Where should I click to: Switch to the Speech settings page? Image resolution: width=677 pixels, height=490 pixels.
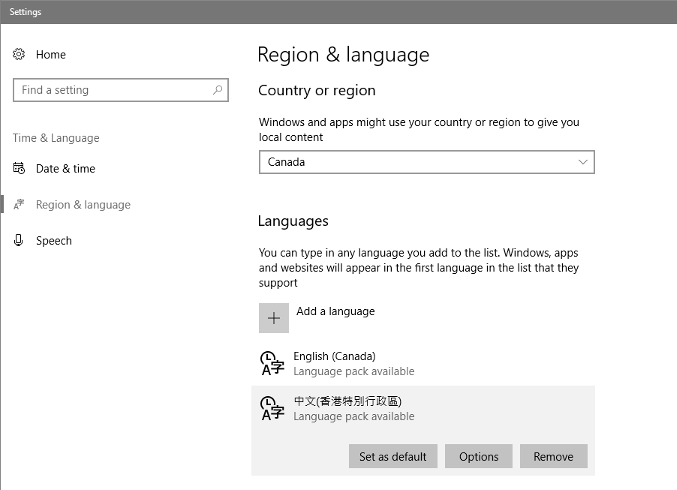[x=54, y=241]
